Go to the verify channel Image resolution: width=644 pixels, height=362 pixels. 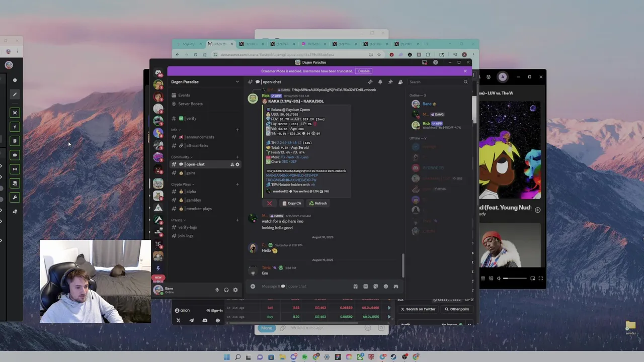click(205, 118)
